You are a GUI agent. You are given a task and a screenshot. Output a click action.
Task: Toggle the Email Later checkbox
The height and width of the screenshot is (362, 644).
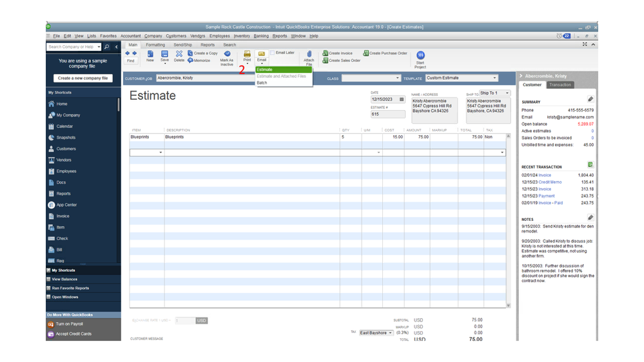pos(273,53)
